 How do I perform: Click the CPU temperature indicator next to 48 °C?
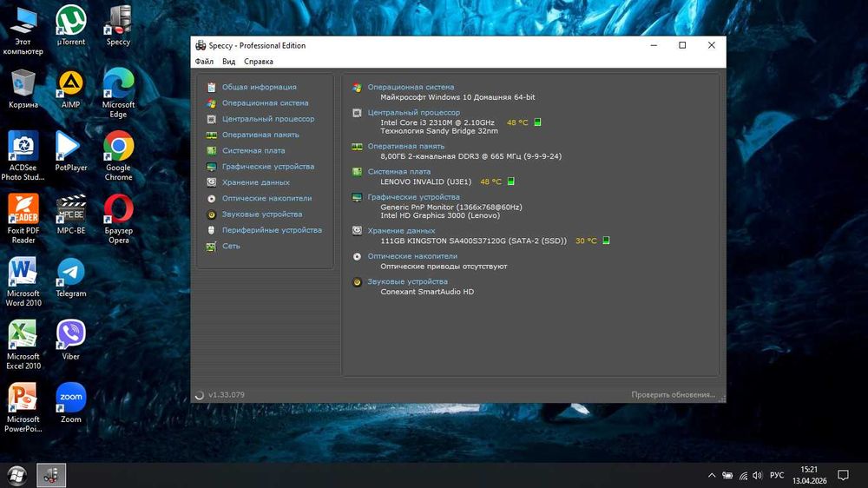[x=537, y=122]
